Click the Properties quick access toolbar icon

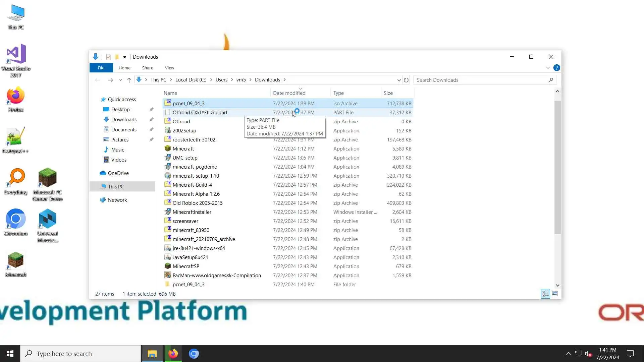point(108,57)
